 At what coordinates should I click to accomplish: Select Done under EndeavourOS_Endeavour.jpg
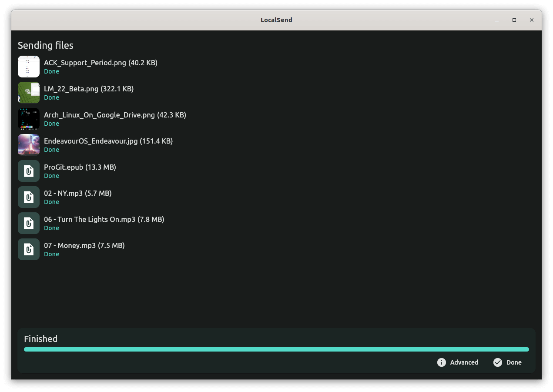point(51,149)
